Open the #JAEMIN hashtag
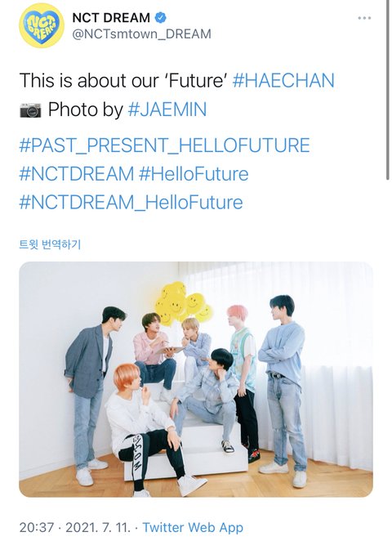 [167, 110]
